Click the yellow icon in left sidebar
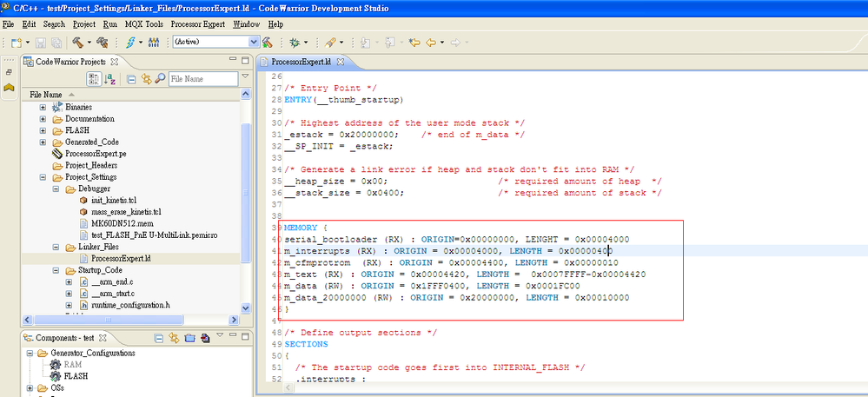This screenshot has width=868, height=397. click(9, 88)
